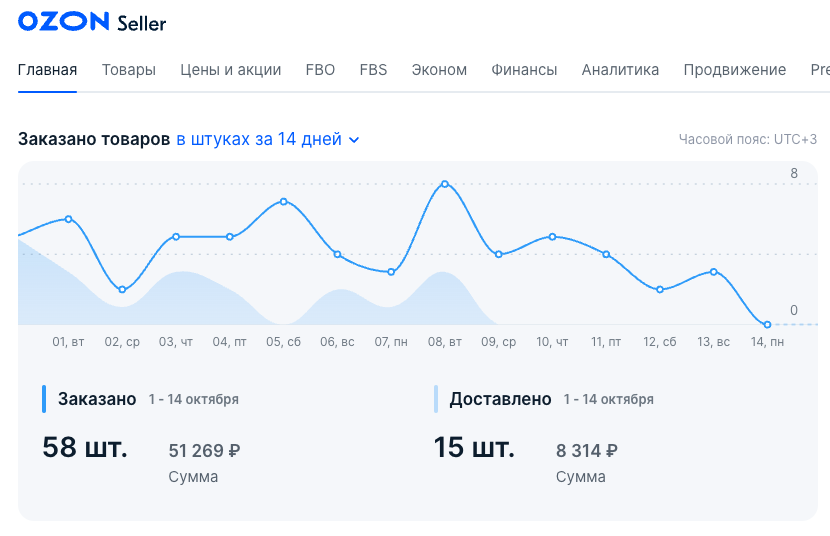
Task: Click the light blue Доставлено color bar
Action: [x=436, y=399]
